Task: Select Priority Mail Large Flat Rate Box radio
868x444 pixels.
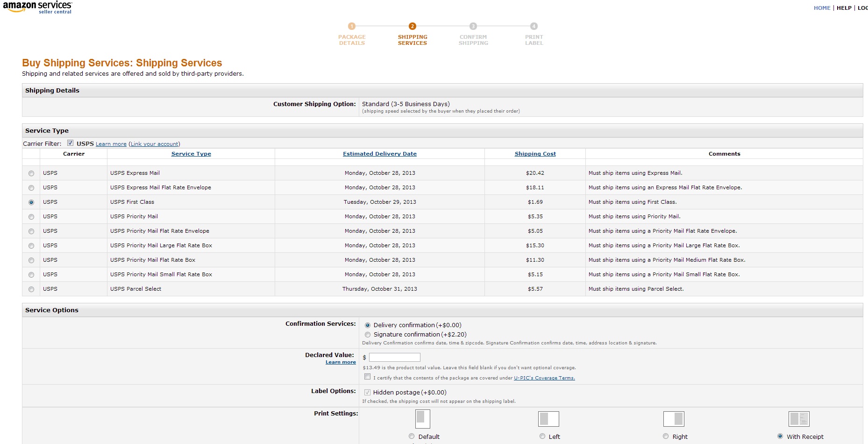Action: tap(31, 246)
